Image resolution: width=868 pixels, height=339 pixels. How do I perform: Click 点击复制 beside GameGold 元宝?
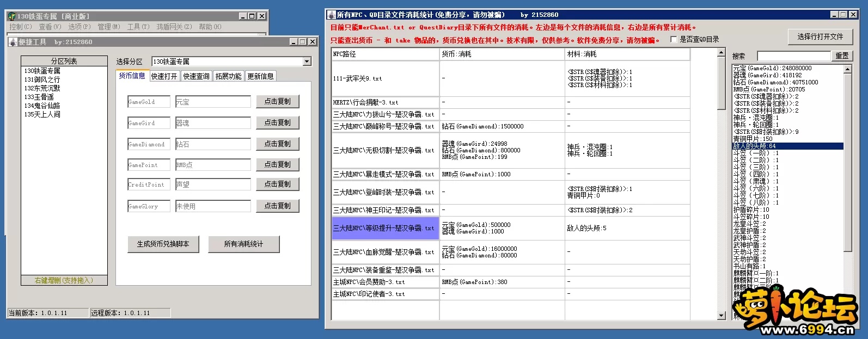coord(278,102)
